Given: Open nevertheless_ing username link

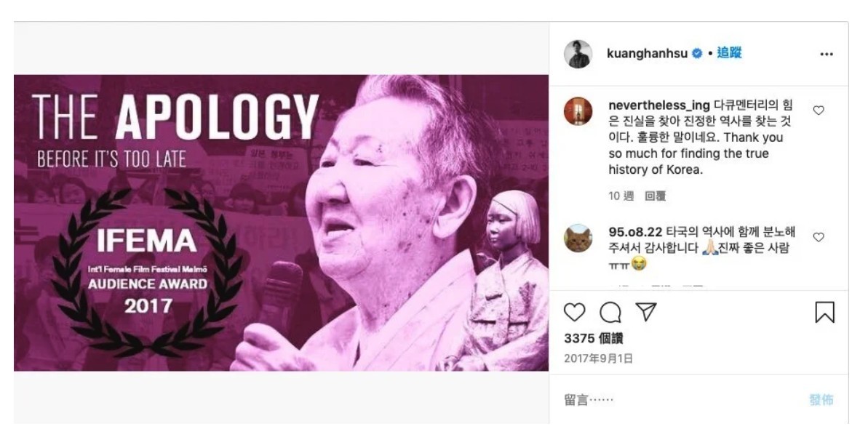Looking at the screenshot, I should 658,105.
